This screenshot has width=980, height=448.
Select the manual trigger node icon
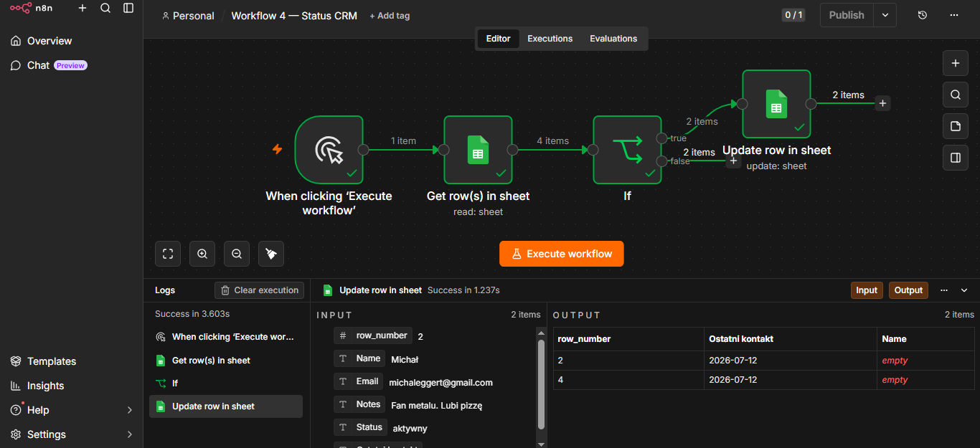(329, 150)
